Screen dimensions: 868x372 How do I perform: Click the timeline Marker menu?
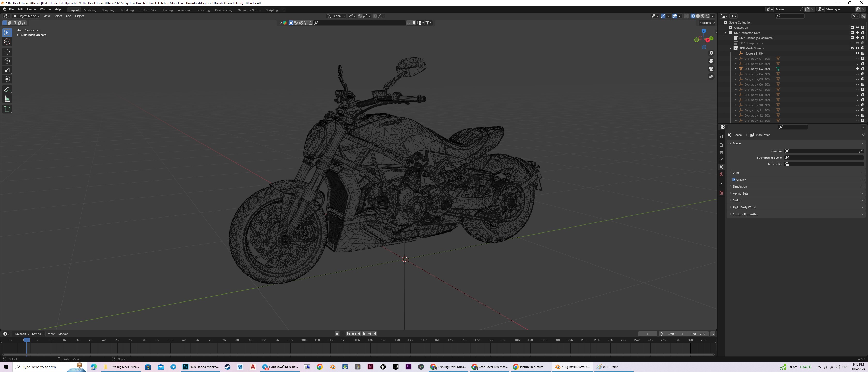[x=63, y=334]
